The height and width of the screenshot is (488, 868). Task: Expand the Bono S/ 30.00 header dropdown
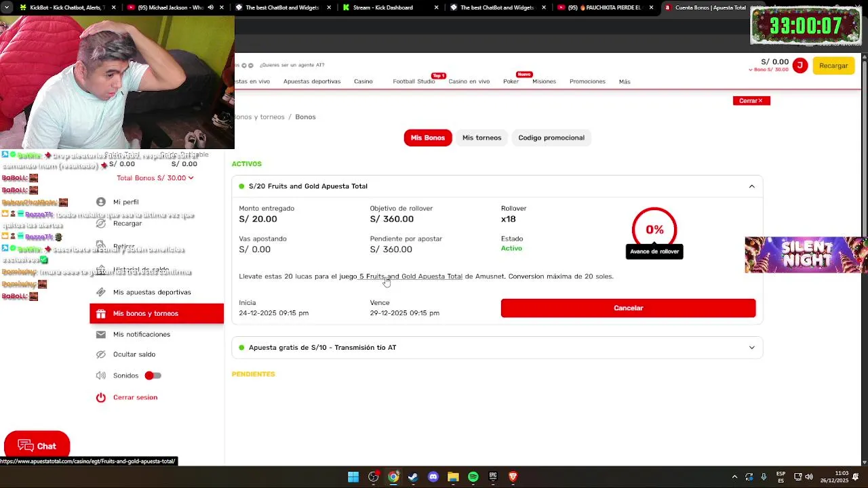pos(768,70)
